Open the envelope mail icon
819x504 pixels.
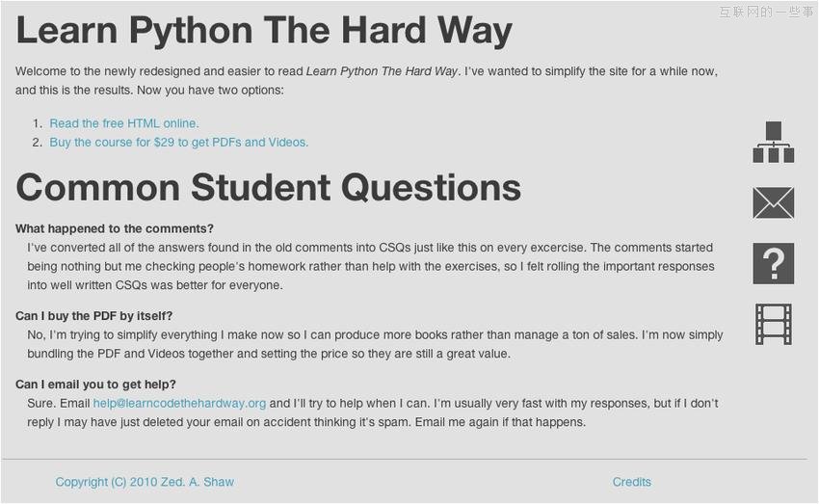pos(773,203)
